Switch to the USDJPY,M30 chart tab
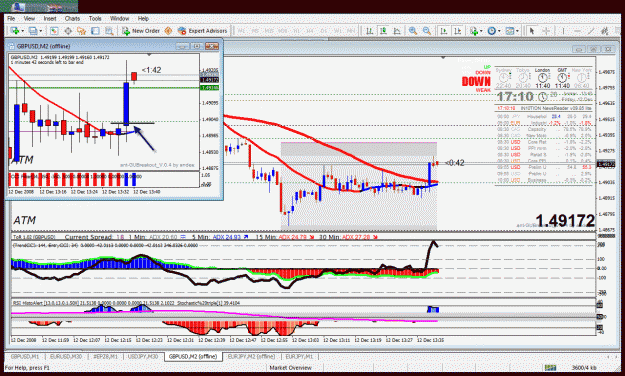 143,356
